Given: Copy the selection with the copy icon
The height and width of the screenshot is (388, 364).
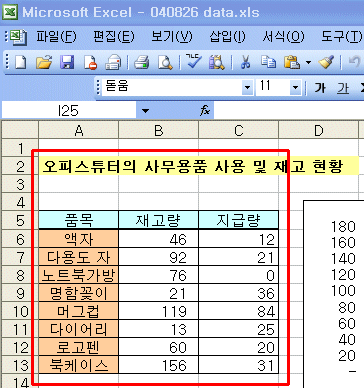Looking at the screenshot, I should (268, 62).
